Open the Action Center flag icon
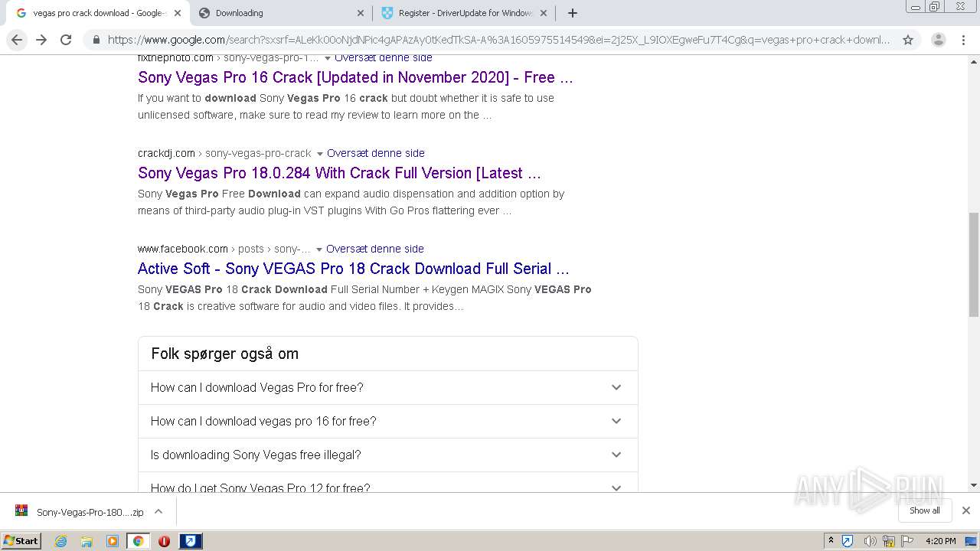Viewport: 980px width, 551px height. coord(907,541)
